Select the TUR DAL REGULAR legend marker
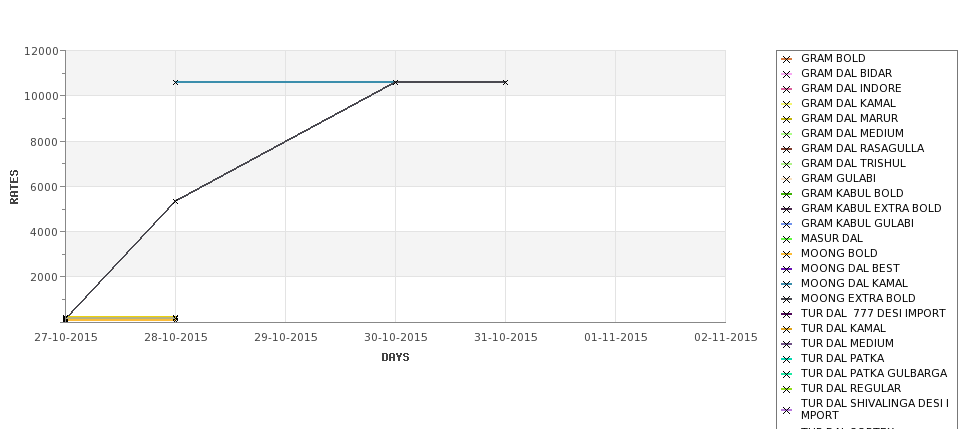This screenshot has height=429, width=975. (787, 389)
